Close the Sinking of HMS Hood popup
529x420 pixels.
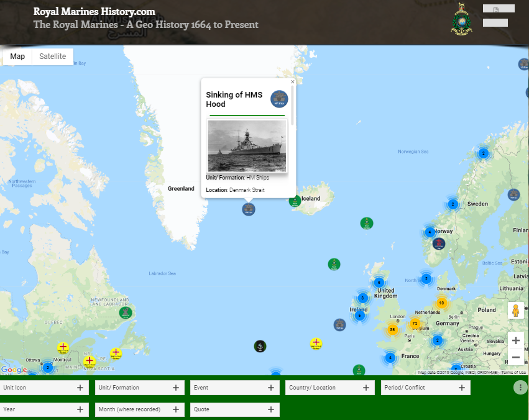(292, 81)
